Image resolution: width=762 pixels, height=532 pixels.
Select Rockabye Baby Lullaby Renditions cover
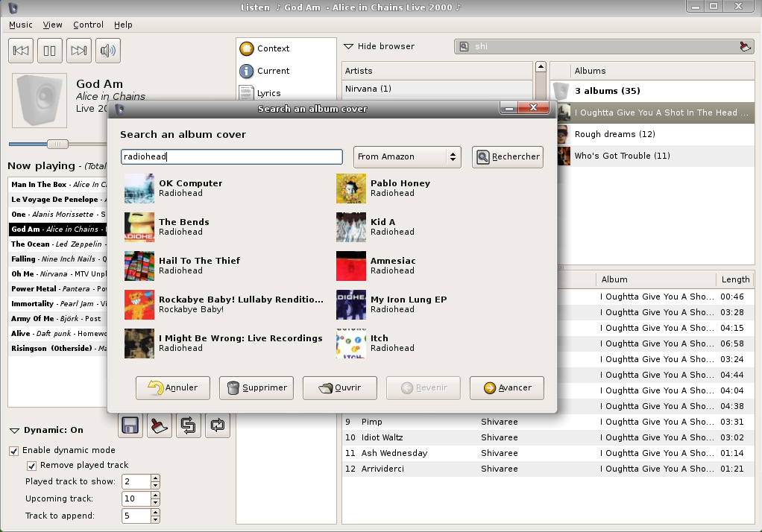(x=139, y=305)
